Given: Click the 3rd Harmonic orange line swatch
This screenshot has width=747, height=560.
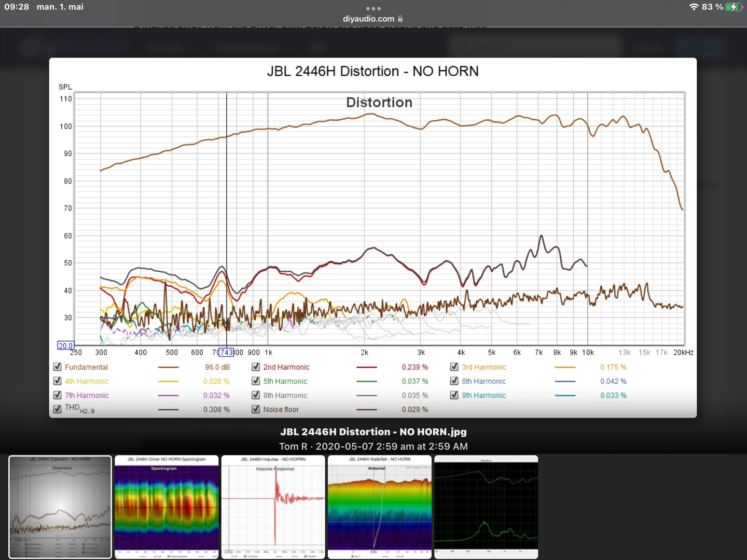Looking at the screenshot, I should pyautogui.click(x=565, y=367).
